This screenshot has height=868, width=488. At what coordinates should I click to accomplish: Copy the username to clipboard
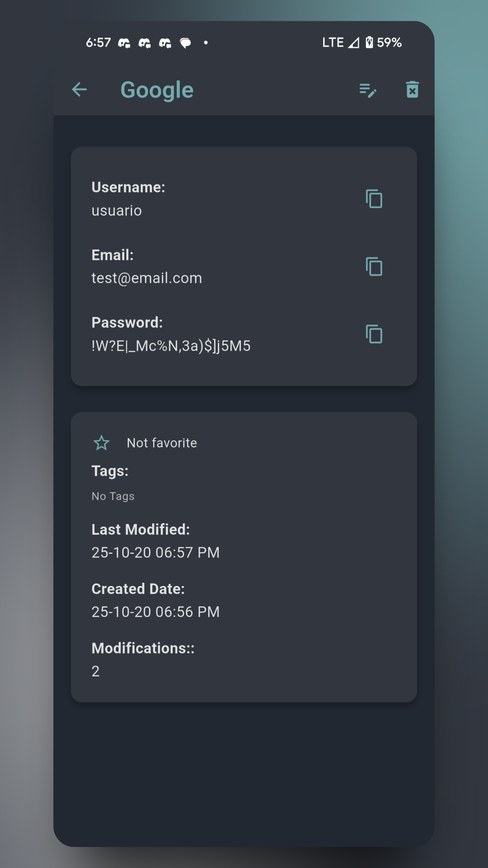[374, 199]
